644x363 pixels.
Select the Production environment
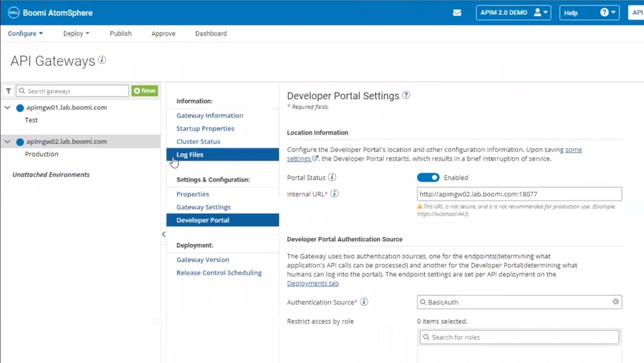42,154
